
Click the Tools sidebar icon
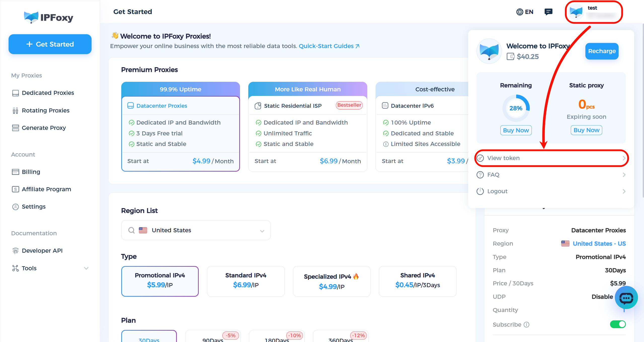coord(15,268)
